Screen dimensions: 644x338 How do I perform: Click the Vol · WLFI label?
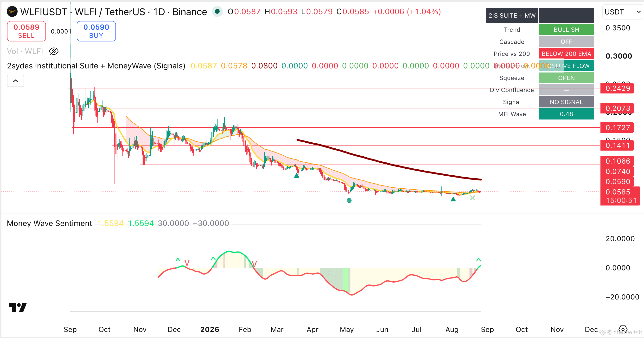click(25, 51)
